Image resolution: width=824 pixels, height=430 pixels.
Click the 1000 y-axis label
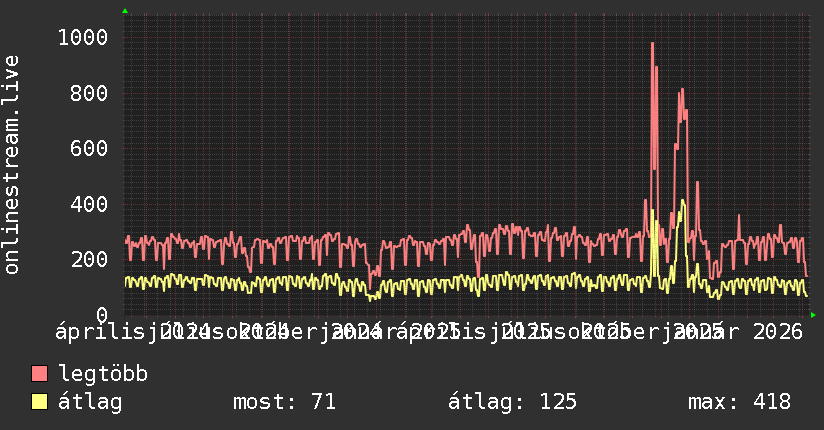[83, 37]
